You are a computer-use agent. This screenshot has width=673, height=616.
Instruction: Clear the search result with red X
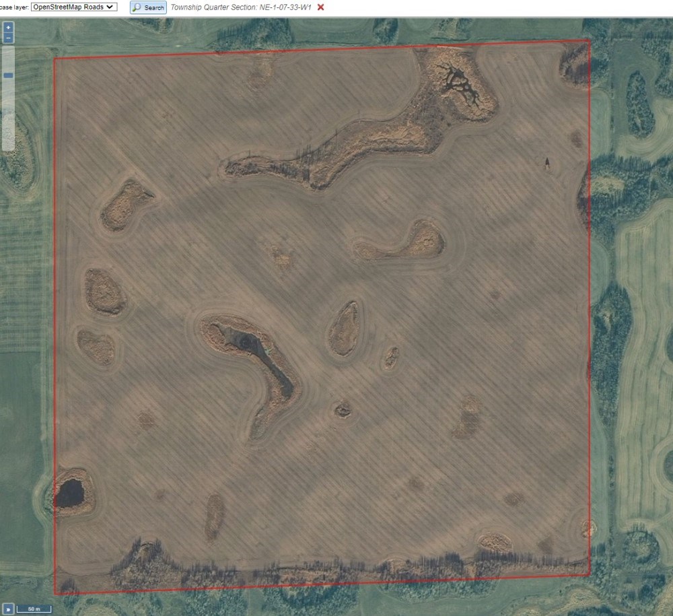tap(320, 7)
